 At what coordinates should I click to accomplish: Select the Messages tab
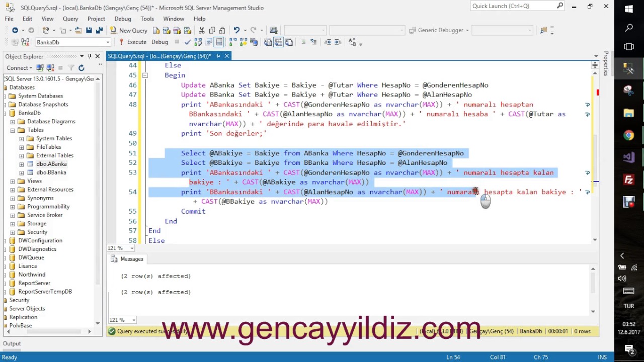click(x=127, y=259)
